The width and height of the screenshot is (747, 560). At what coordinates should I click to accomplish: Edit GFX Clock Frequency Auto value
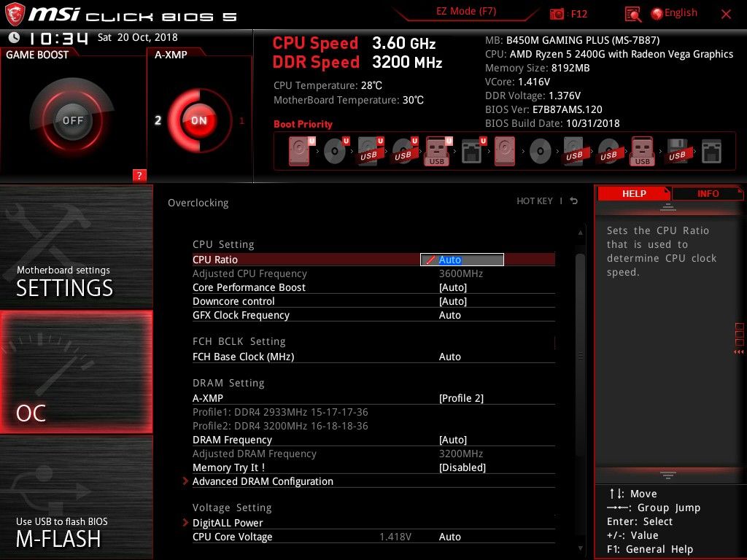(x=449, y=315)
